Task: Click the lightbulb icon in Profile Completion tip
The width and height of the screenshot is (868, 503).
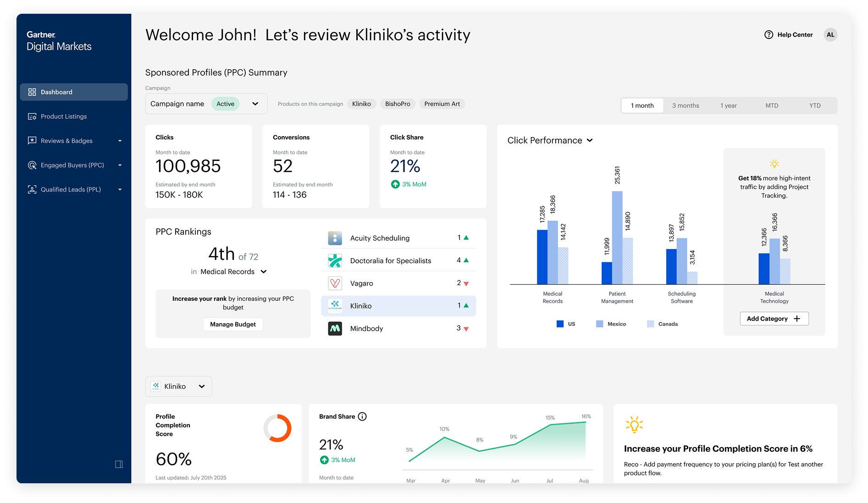Action: point(635,425)
